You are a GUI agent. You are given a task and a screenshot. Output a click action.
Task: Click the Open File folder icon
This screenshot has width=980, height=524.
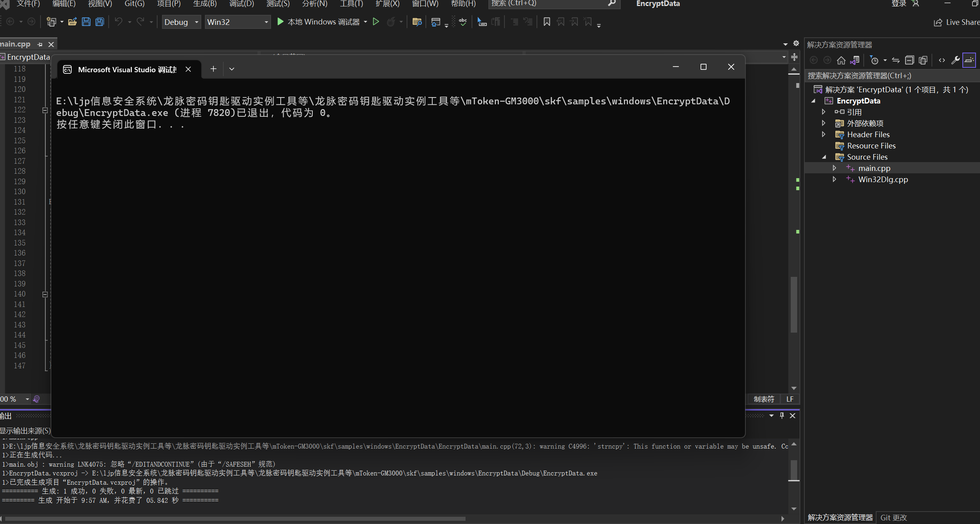click(73, 22)
